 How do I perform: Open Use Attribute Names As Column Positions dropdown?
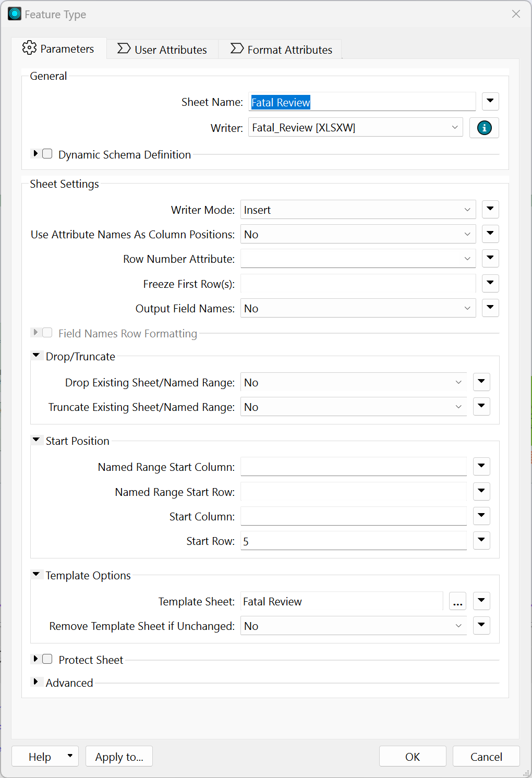coord(358,234)
